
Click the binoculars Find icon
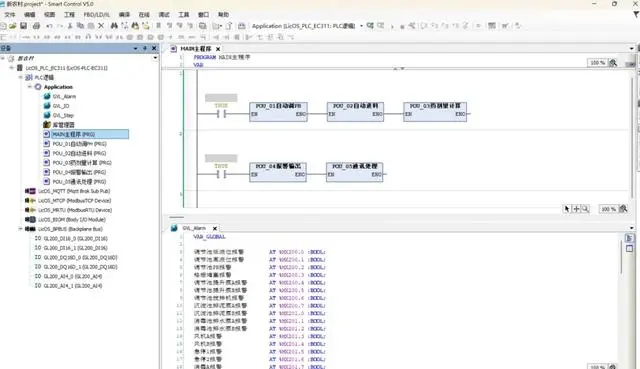(114, 26)
